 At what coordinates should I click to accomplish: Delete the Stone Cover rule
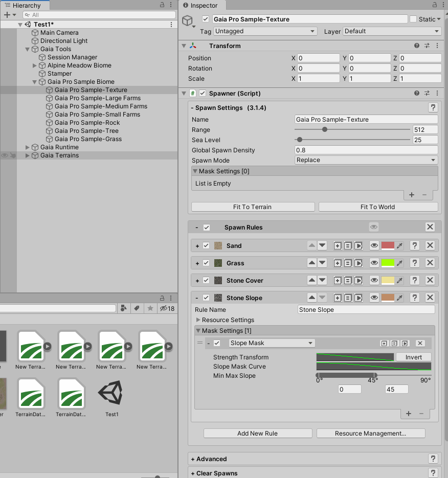coord(430,280)
